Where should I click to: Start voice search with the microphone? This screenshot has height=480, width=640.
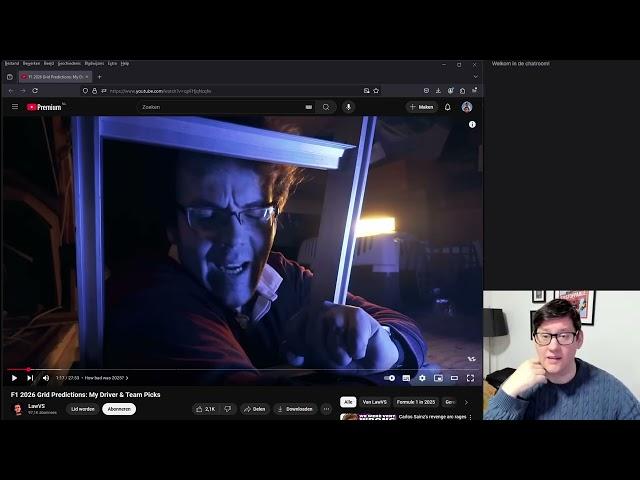pos(348,107)
